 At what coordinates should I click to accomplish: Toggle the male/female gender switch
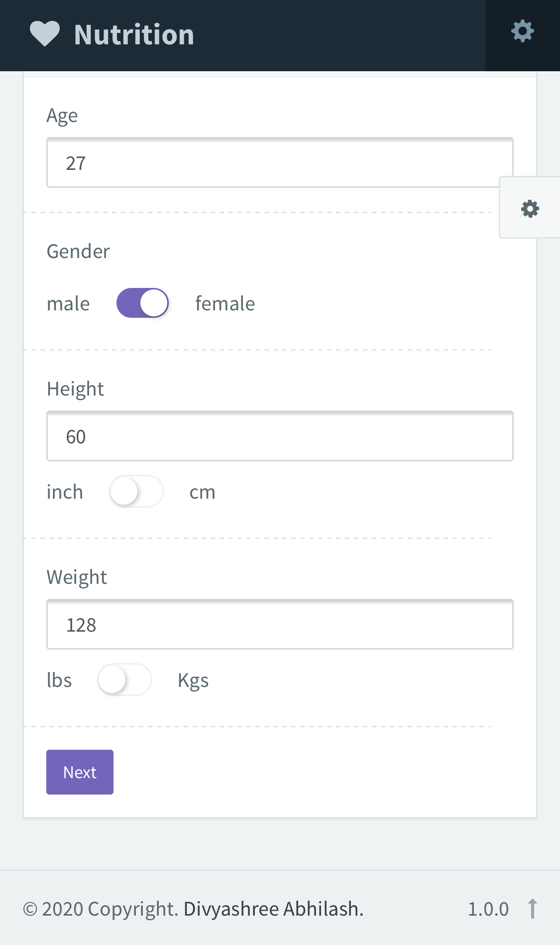coord(142,303)
